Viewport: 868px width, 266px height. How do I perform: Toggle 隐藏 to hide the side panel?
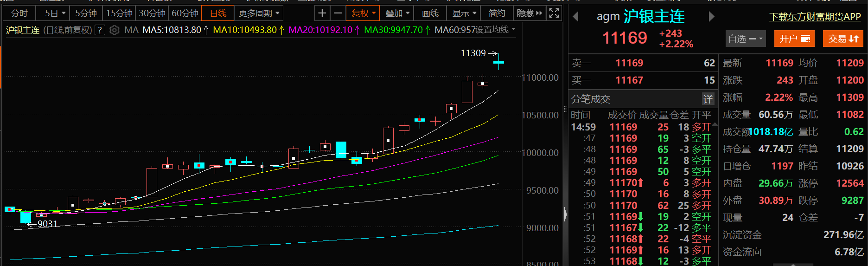click(x=529, y=13)
